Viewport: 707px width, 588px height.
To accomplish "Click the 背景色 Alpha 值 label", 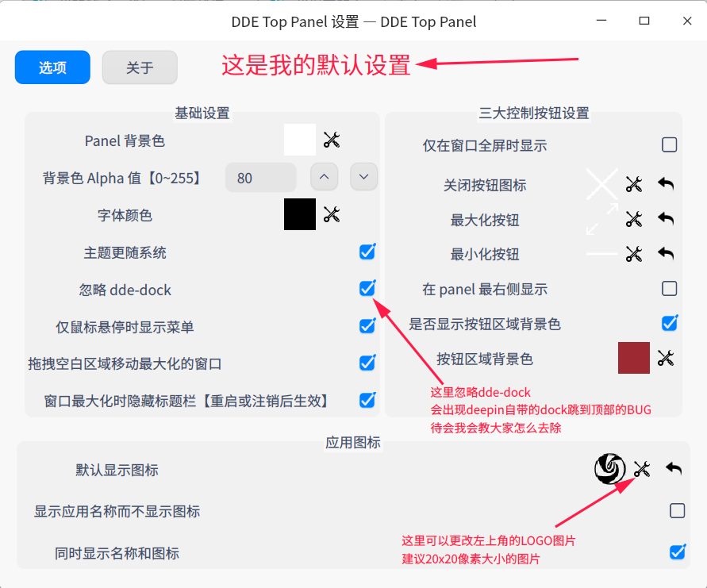I will pyautogui.click(x=123, y=178).
